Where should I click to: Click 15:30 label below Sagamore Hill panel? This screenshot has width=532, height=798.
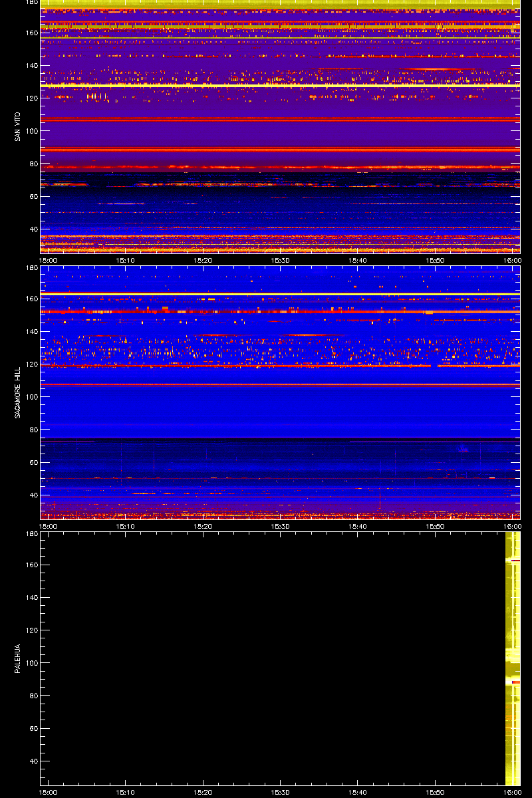click(x=281, y=526)
